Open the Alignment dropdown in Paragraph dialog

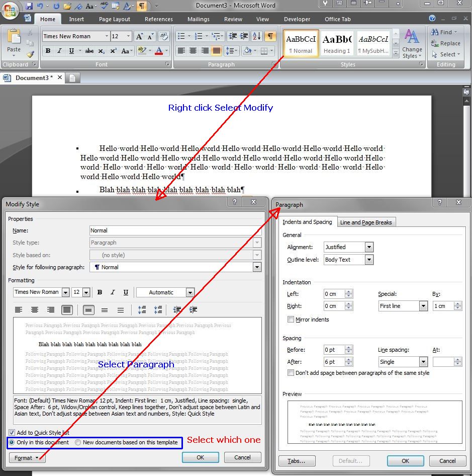pos(369,247)
